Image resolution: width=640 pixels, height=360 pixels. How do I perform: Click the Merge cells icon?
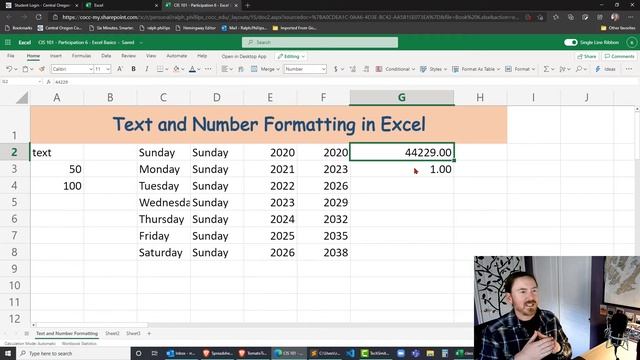(254, 69)
